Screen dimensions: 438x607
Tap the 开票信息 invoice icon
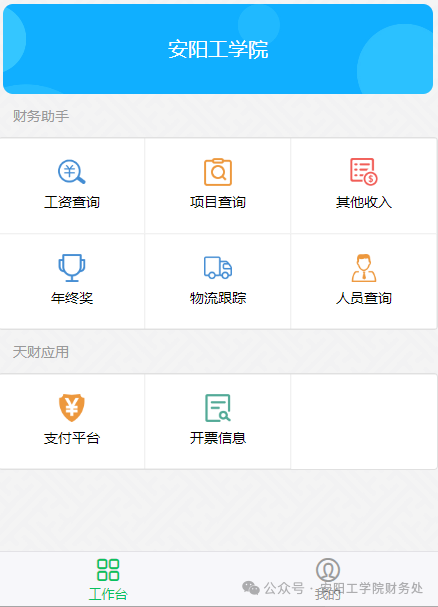218,408
